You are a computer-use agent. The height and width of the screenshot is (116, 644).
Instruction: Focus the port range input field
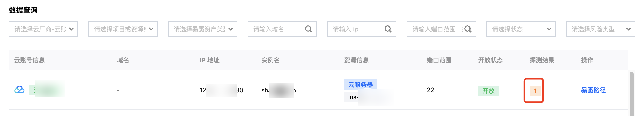point(436,29)
